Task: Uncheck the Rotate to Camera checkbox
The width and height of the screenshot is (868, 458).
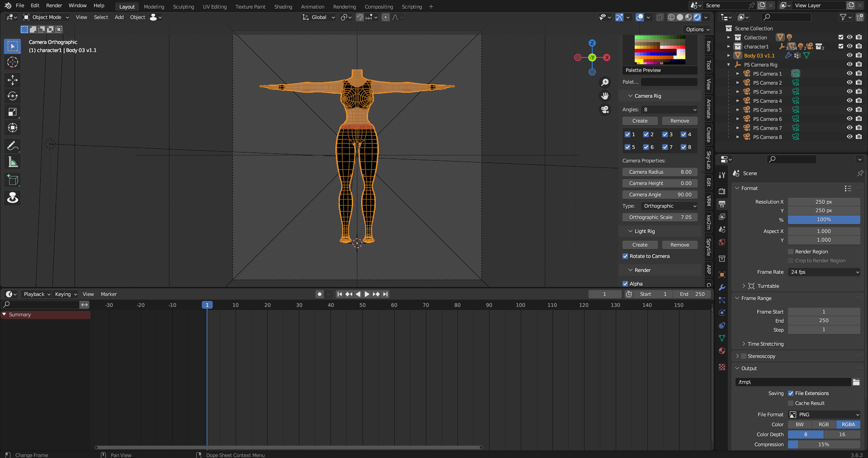Action: click(x=626, y=256)
